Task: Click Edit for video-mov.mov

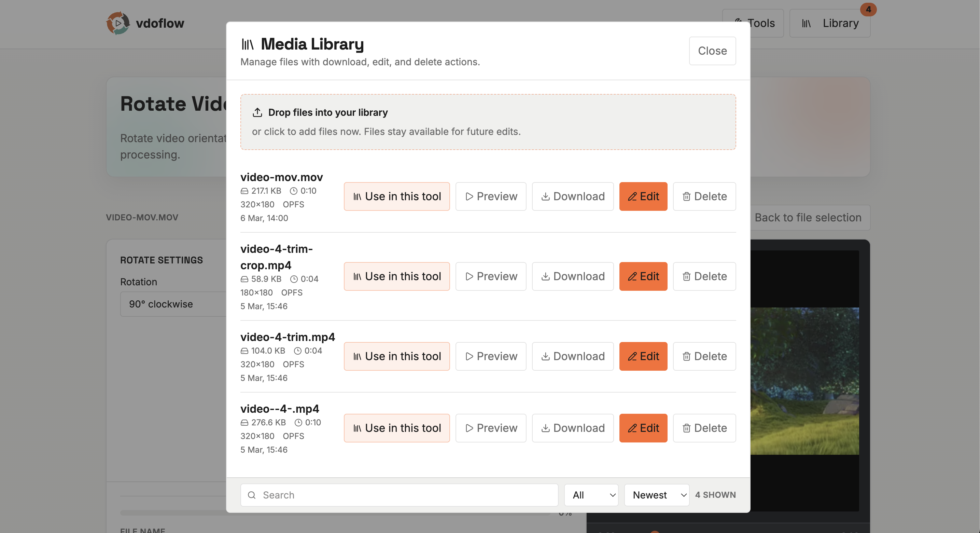Action: (x=643, y=196)
